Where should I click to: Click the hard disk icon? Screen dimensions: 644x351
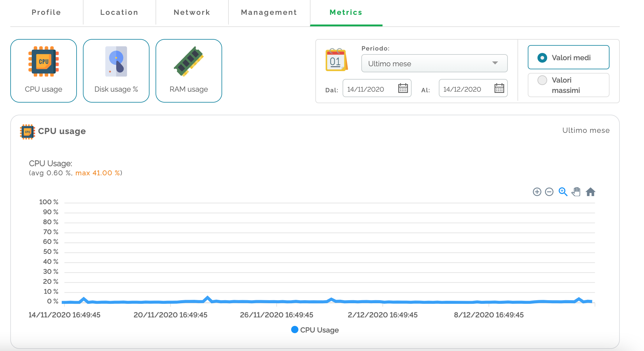tap(116, 61)
